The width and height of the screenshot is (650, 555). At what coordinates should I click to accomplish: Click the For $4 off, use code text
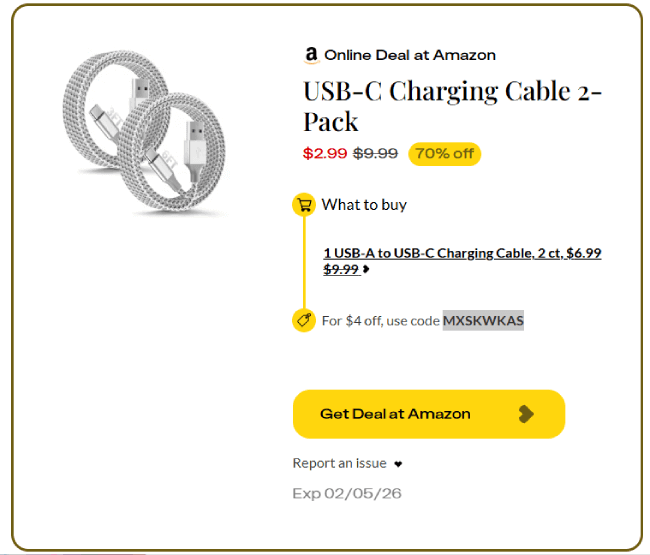tap(381, 321)
